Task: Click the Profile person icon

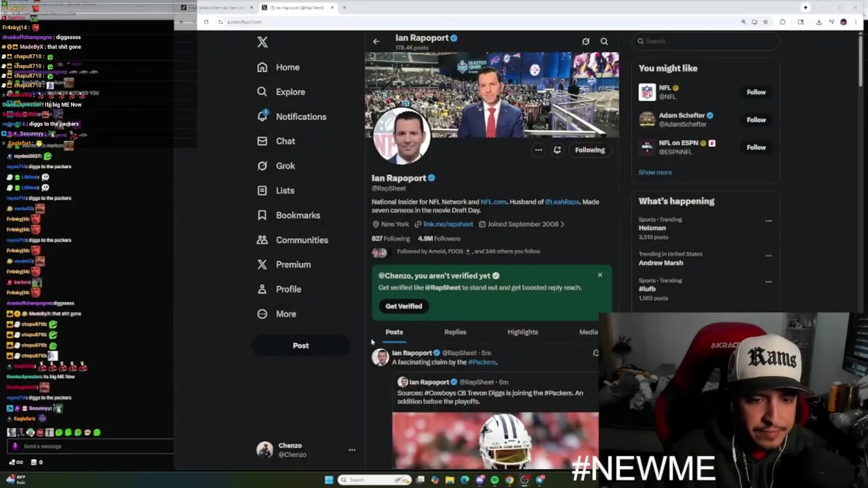Action: tap(262, 289)
